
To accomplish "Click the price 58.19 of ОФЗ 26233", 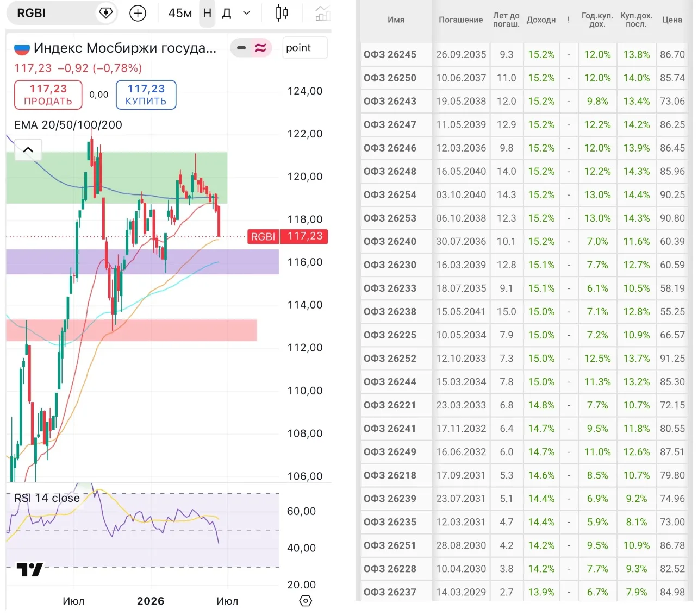I will pos(672,288).
